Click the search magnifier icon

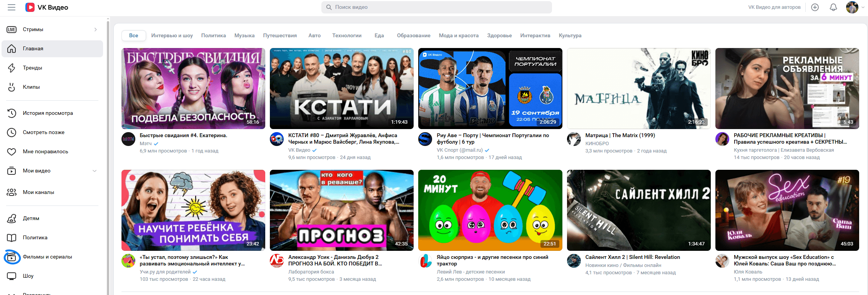pyautogui.click(x=329, y=7)
